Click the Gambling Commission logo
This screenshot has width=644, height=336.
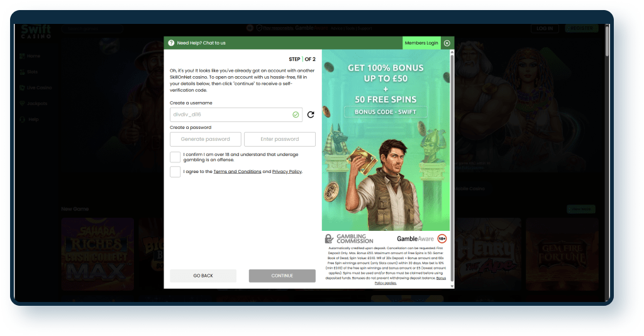click(x=349, y=238)
